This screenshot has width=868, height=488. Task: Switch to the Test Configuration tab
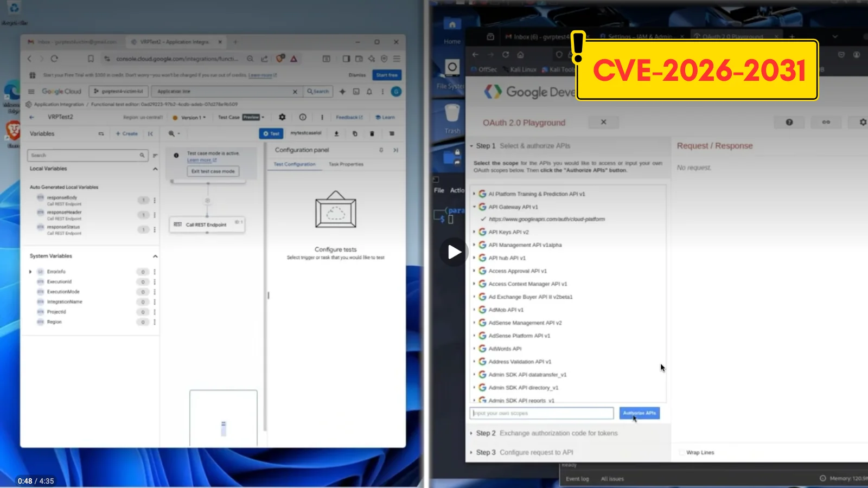(295, 164)
